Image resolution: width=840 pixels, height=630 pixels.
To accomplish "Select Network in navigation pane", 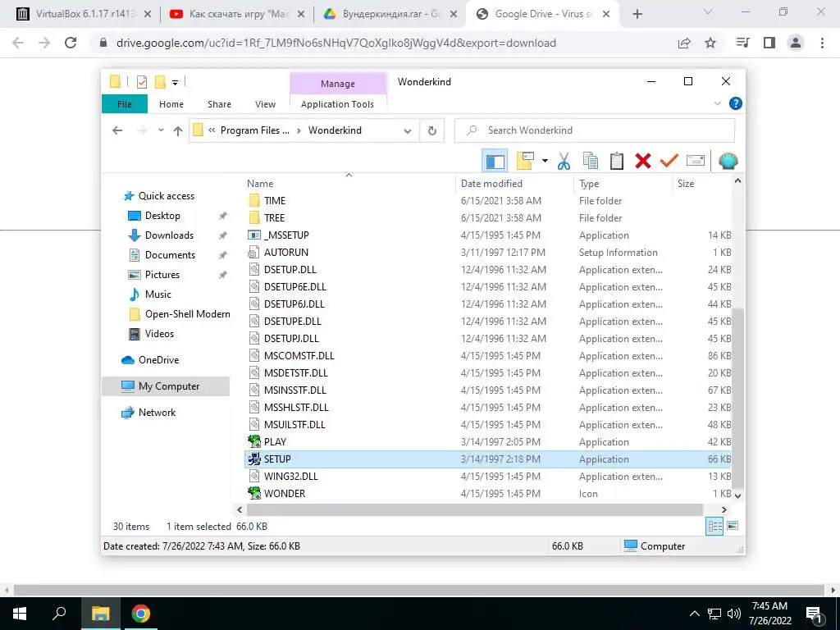I will click(157, 413).
